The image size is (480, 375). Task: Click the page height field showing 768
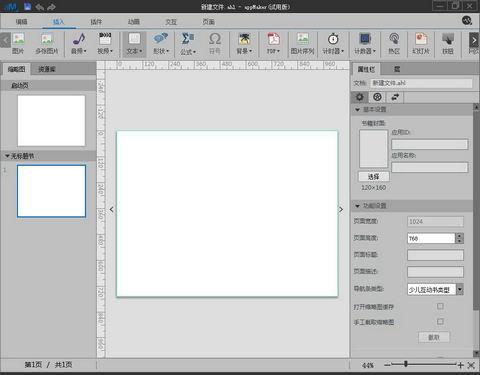click(x=431, y=238)
